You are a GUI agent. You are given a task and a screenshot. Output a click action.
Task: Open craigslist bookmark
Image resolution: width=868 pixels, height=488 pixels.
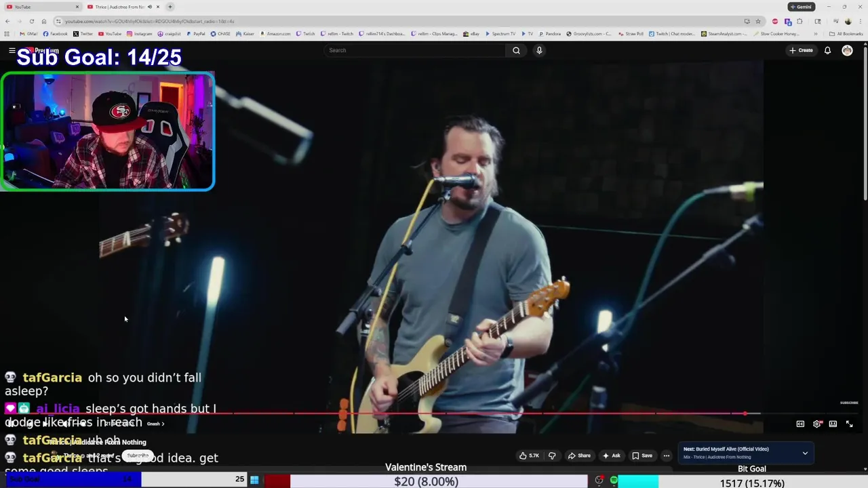point(169,33)
